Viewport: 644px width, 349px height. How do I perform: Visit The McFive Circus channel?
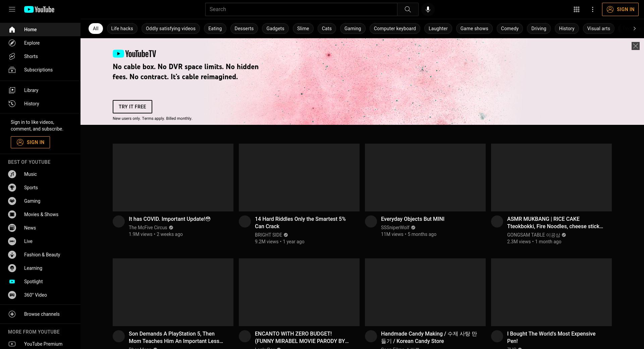tap(148, 228)
